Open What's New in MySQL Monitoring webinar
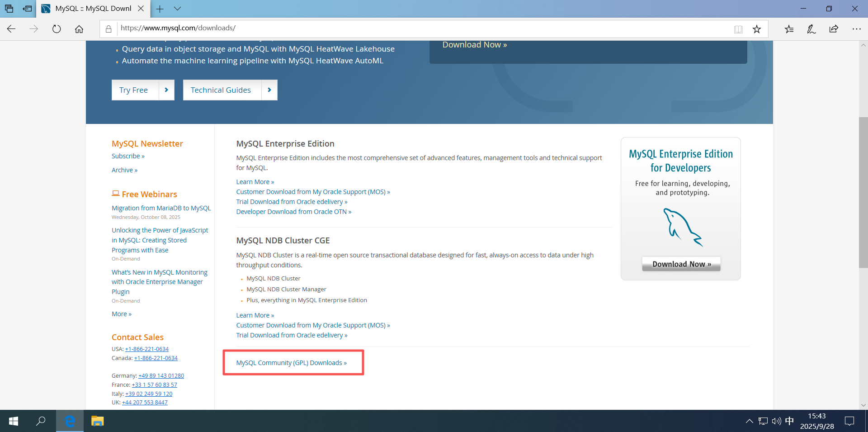This screenshot has width=868, height=432. [x=160, y=282]
